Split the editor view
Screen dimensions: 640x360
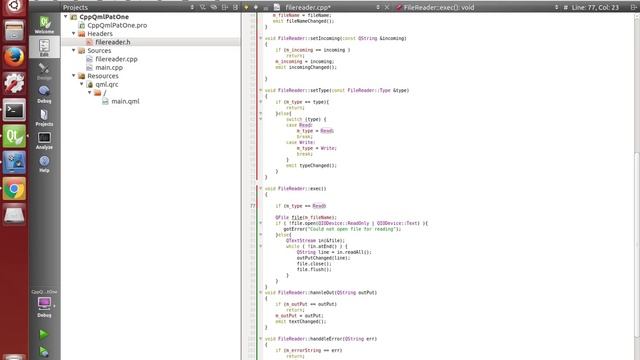tap(633, 7)
